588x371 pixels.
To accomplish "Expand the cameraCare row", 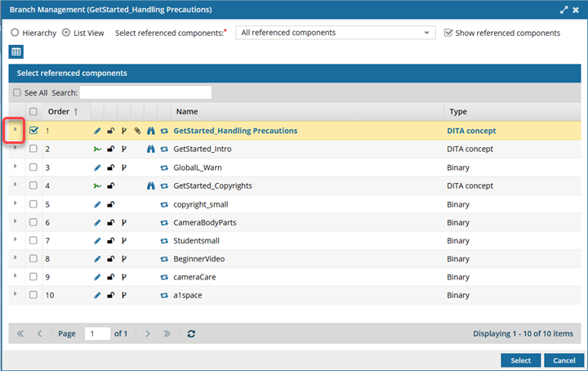I will tap(16, 276).
